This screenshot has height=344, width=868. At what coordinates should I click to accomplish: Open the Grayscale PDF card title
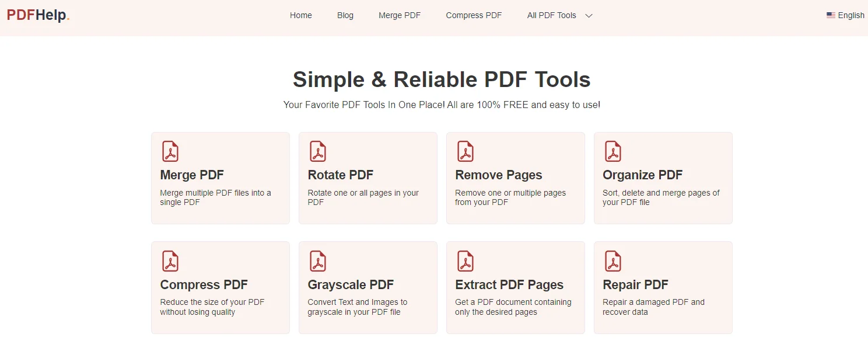point(351,285)
